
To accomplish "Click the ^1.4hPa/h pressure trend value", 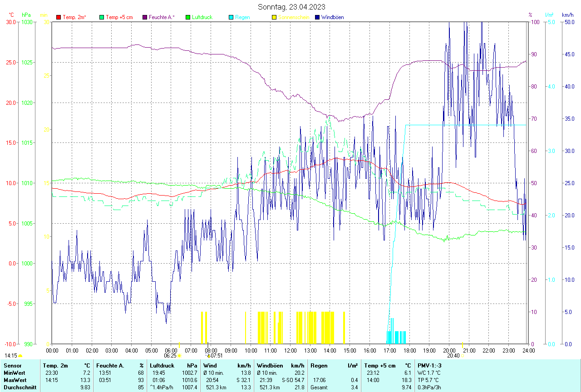I will [162, 387].
